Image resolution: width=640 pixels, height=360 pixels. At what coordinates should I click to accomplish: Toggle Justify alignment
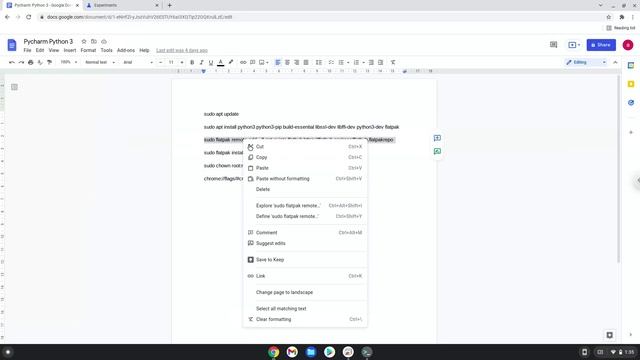pyautogui.click(x=306, y=62)
